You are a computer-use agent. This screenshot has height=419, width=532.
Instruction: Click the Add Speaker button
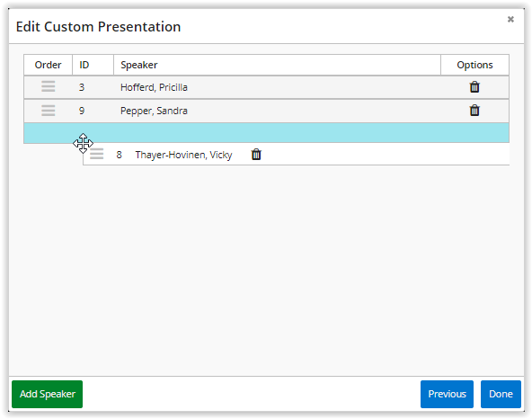[x=47, y=394]
